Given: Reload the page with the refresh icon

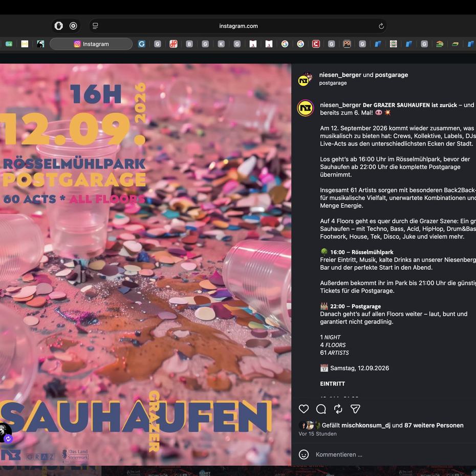Looking at the screenshot, I should pos(381,26).
